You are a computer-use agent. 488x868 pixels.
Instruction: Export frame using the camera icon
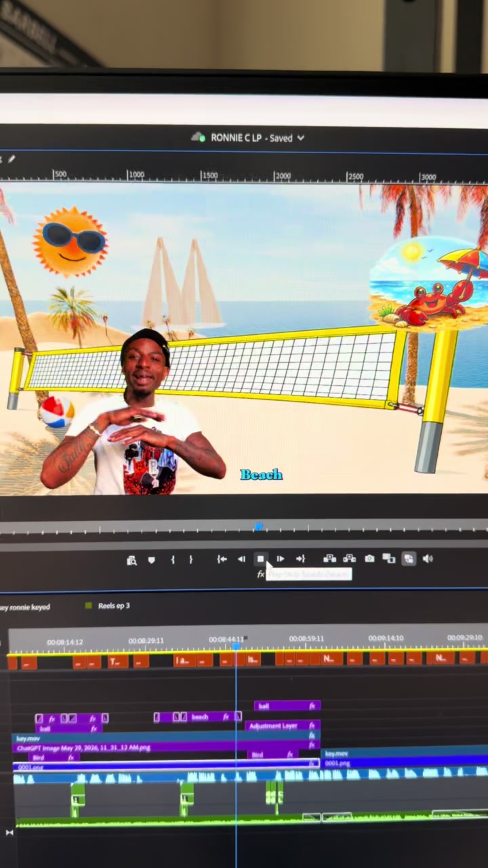click(x=369, y=559)
